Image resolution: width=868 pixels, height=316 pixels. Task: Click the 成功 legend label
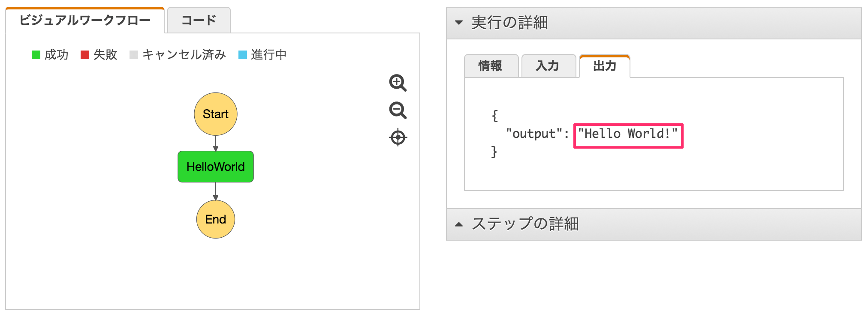click(x=57, y=55)
